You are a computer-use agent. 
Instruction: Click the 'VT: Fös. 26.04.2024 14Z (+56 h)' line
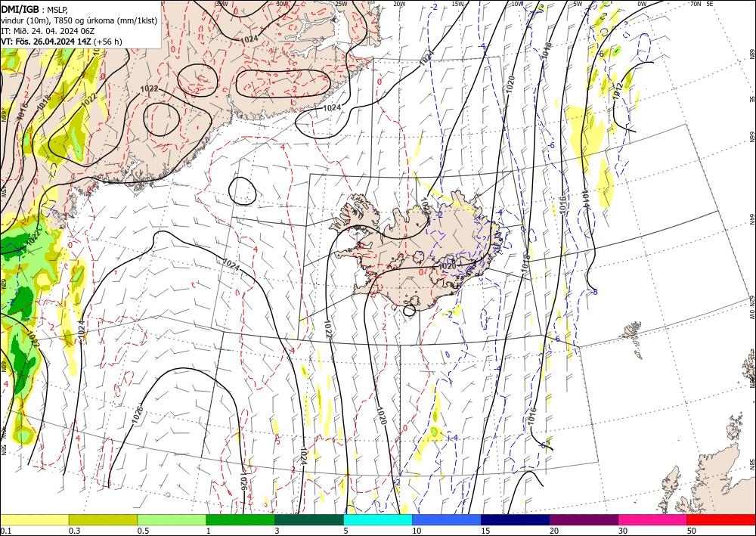pos(61,42)
